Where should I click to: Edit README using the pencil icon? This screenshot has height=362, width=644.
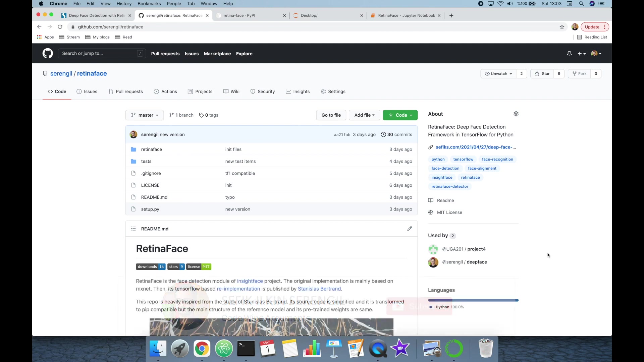[410, 229]
